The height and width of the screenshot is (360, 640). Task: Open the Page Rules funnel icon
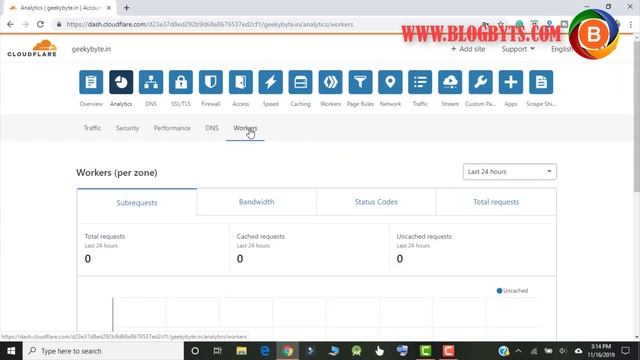360,82
